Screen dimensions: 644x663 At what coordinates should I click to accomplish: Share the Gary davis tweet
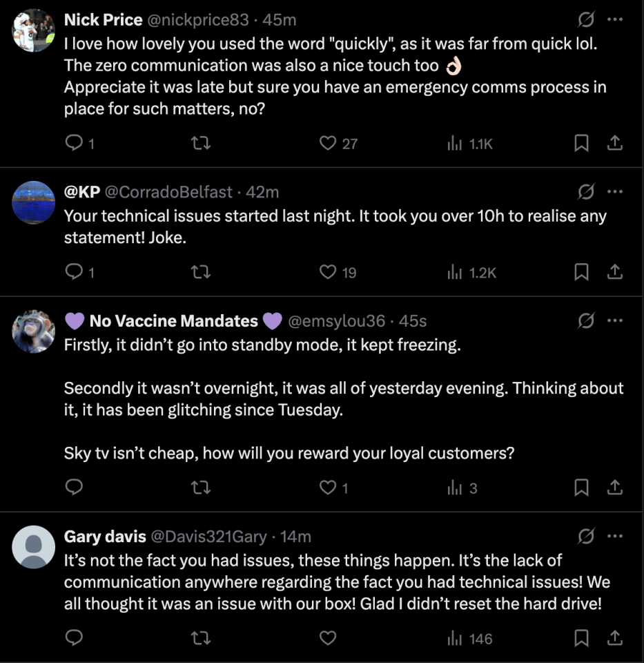pos(615,637)
